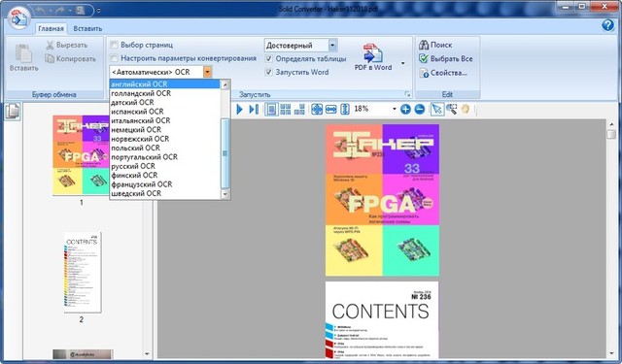Open quick access toolbar customize arrow
The image size is (622, 364).
(99, 11)
